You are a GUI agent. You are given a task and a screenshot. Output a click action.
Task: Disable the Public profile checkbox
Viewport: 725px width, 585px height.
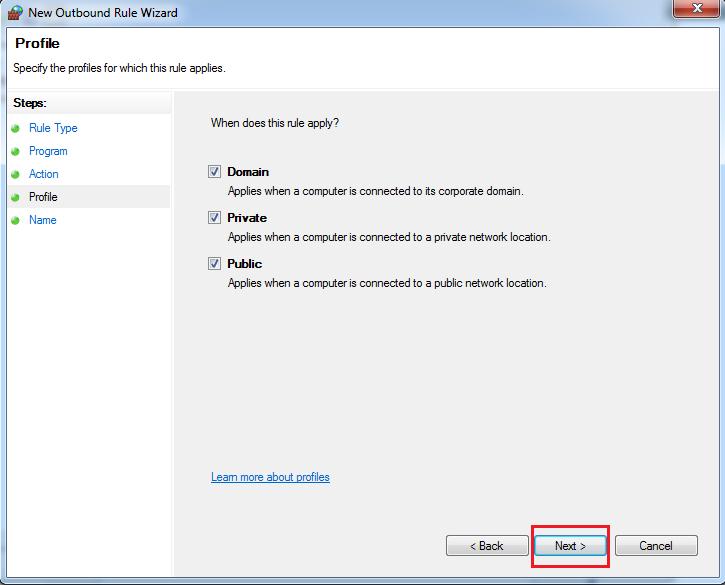tap(214, 264)
